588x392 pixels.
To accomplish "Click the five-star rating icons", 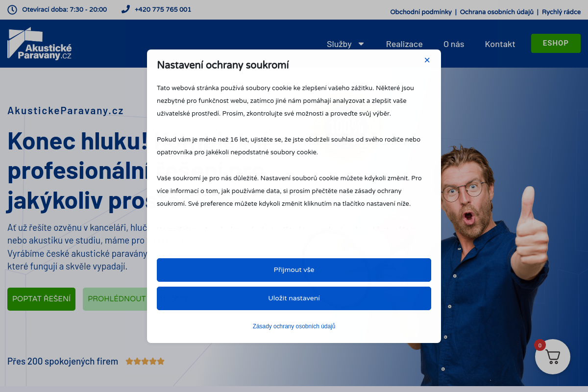I will pos(145,361).
